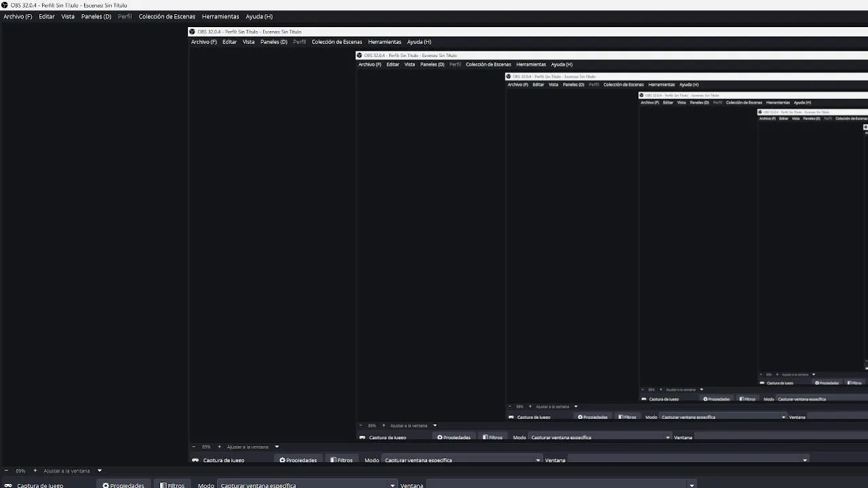868x488 pixels.
Task: Click OBS logo in outermost window title bar
Action: 5,5
